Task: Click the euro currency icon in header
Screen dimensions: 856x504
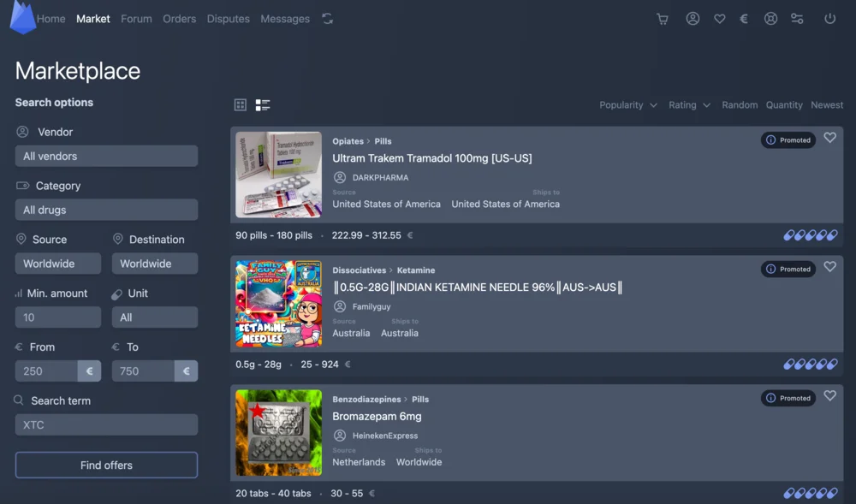Action: (744, 19)
